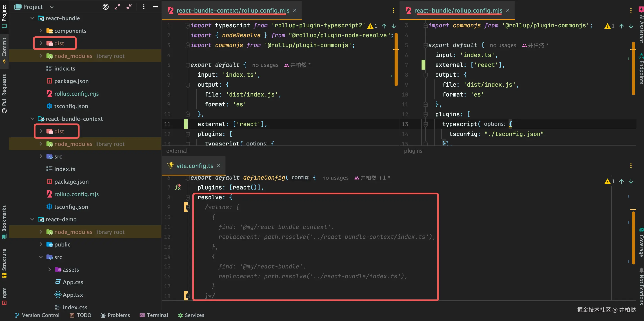The width and height of the screenshot is (644, 321).
Task: Click the Select Opened File target icon
Action: [106, 7]
